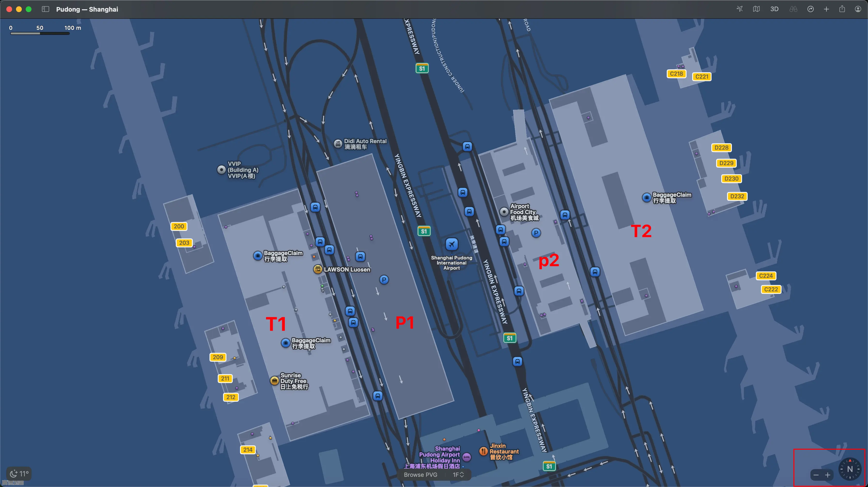Zoom in with plus button near compass
Screen dimensions: 868x487
point(828,475)
